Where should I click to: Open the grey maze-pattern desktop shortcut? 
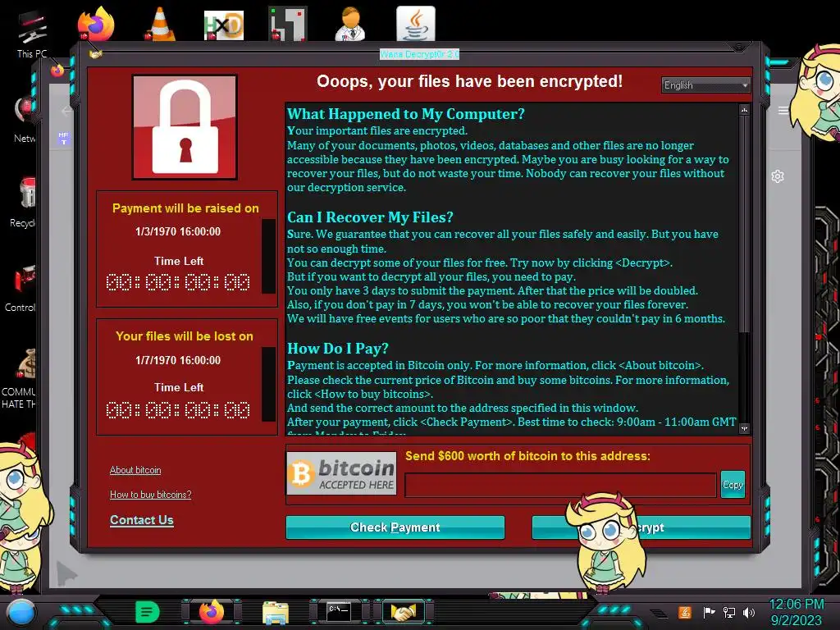[288, 24]
